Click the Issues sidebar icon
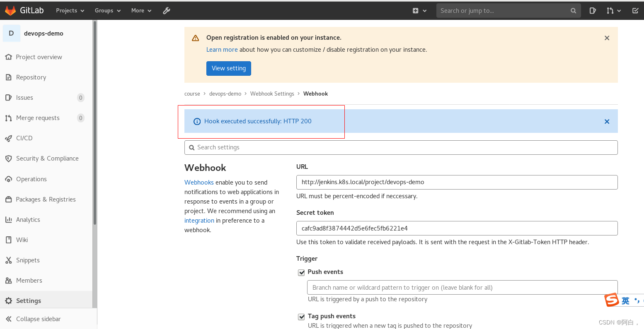Viewport: 644px width, 329px height. tap(8, 98)
